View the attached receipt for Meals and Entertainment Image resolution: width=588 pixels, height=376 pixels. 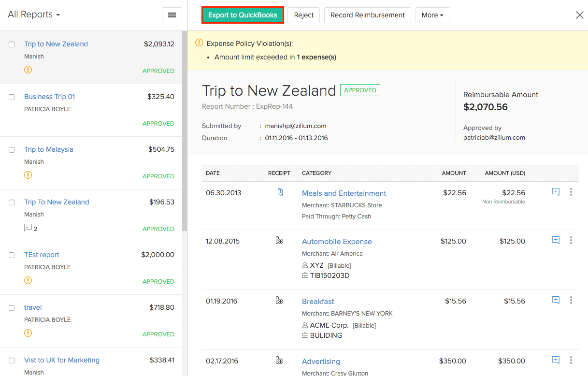(x=280, y=191)
